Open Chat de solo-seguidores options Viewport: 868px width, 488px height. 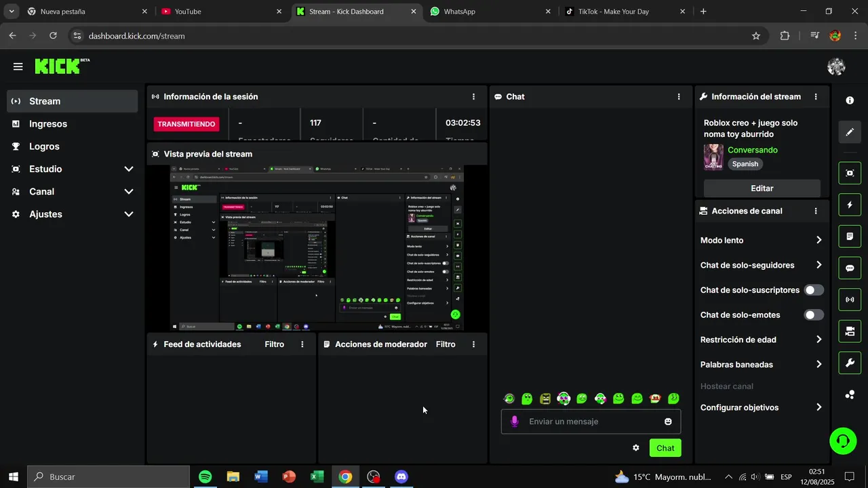point(762,265)
